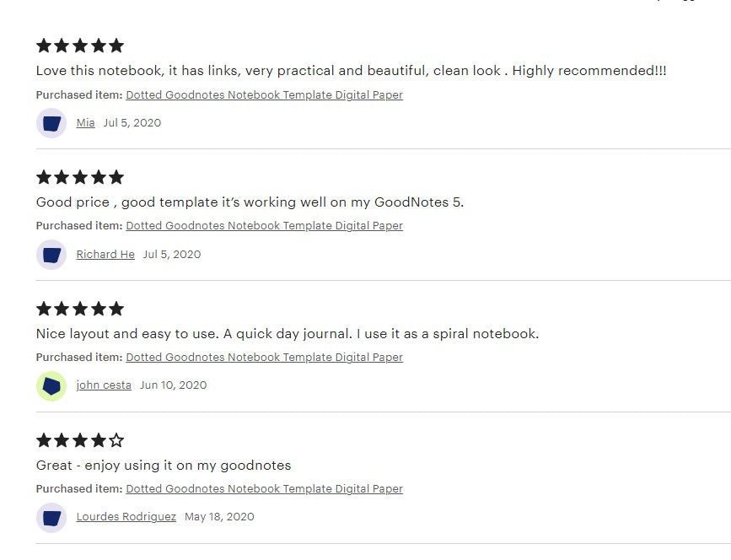
Task: Click the unfilled fifth star on Lourdes Rodriguez's rating
Action: tap(117, 439)
